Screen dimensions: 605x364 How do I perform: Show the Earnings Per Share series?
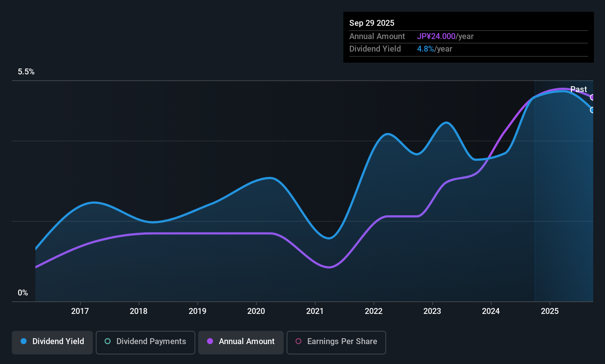tap(336, 342)
